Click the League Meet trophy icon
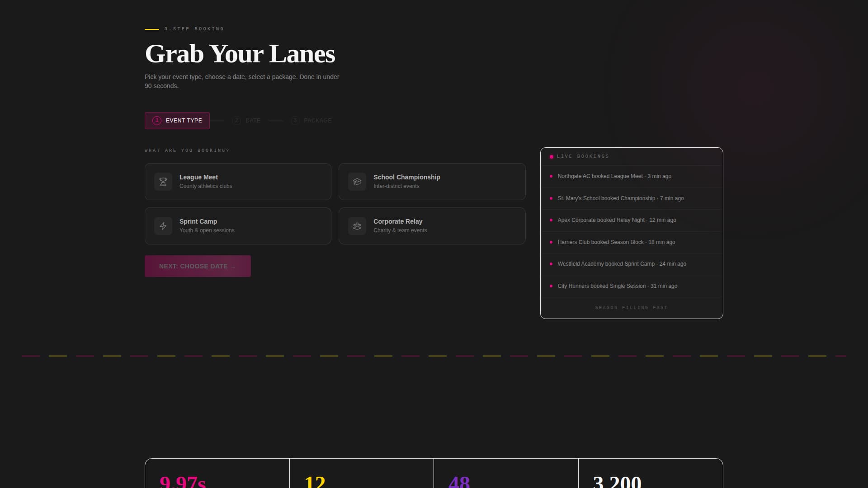 coord(163,182)
